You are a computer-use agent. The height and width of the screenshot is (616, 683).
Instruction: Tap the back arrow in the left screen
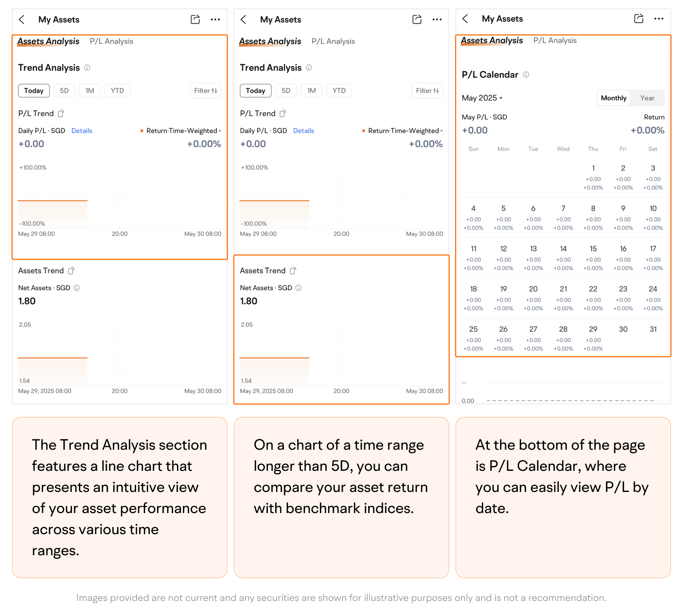[x=22, y=20]
